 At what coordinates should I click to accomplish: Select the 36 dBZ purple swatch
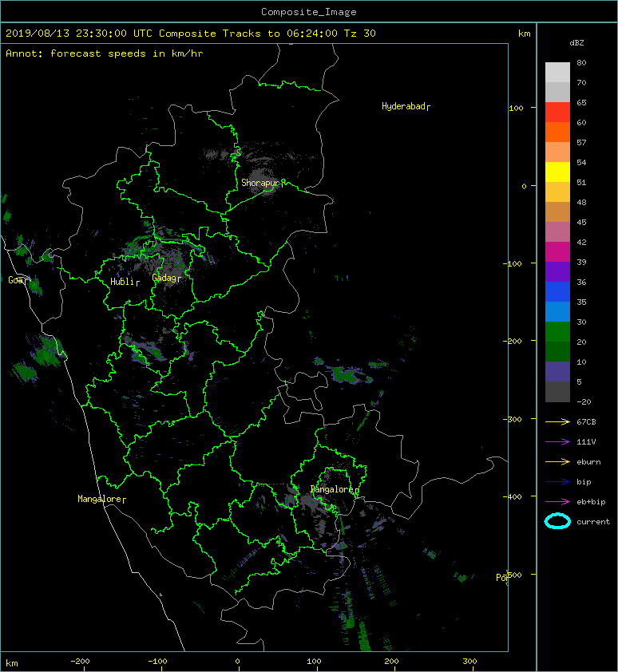(x=557, y=271)
